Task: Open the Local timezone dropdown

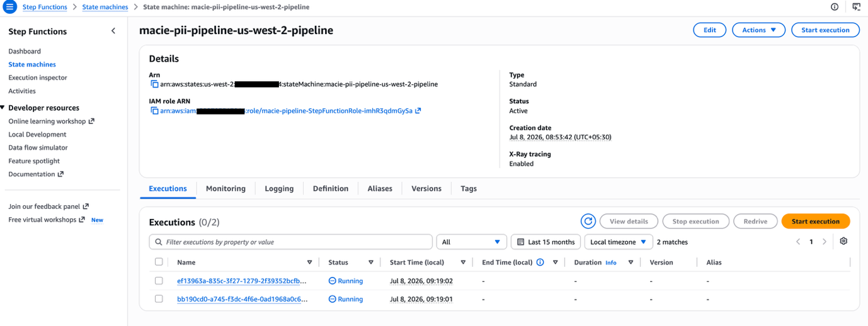Action: coord(618,242)
